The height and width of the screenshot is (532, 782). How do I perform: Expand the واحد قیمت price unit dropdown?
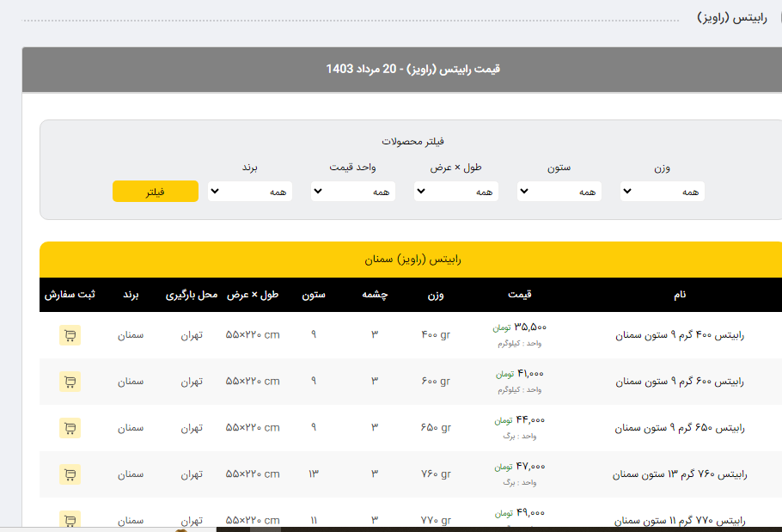pyautogui.click(x=353, y=192)
